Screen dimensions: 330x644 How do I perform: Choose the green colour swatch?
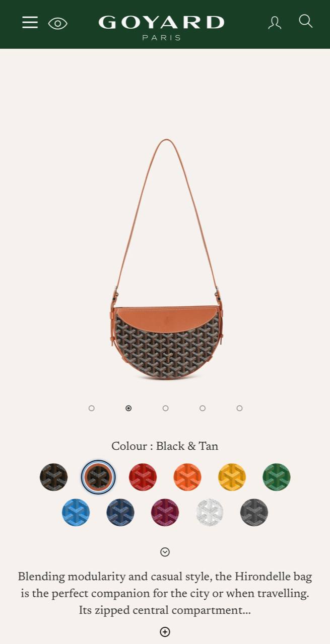277,477
